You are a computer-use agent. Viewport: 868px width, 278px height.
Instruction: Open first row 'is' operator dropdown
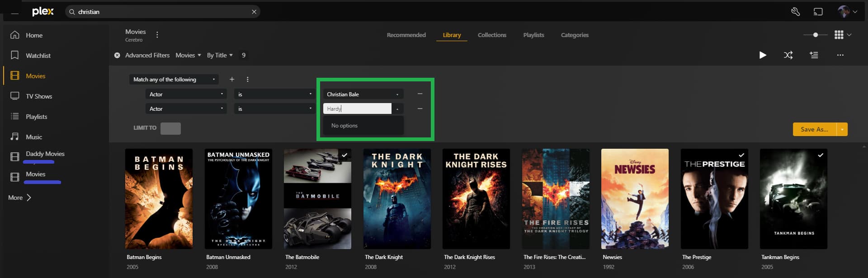274,94
